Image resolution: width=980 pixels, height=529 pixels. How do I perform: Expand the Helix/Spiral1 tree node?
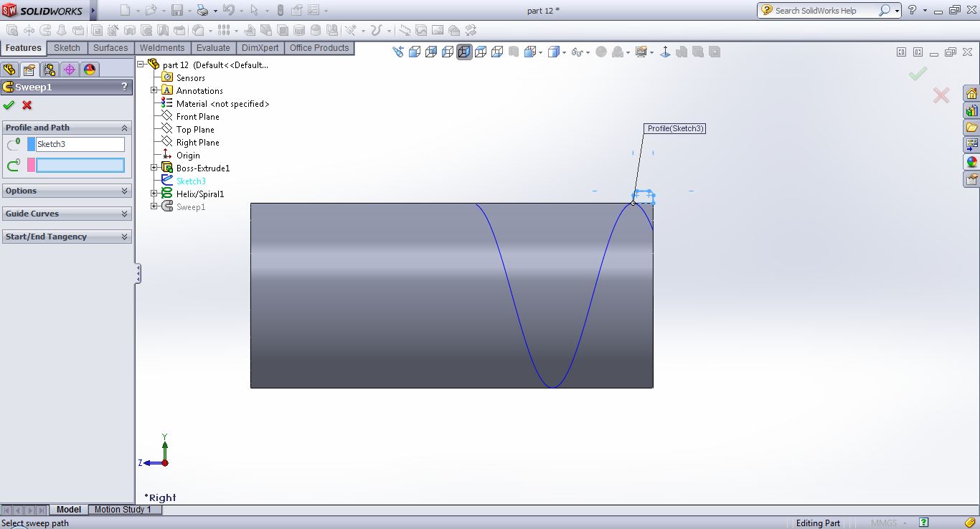[154, 194]
